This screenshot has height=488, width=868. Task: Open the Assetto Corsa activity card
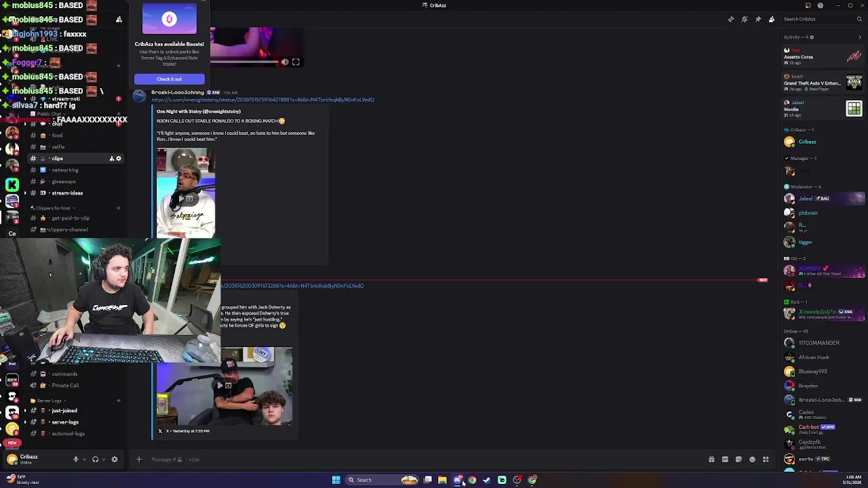tap(823, 56)
